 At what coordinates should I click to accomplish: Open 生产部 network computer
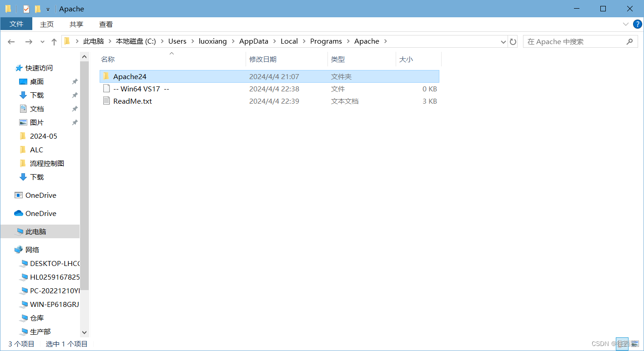(x=40, y=331)
